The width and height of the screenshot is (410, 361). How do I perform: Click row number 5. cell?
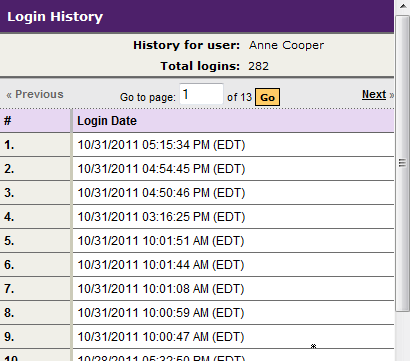pos(35,241)
